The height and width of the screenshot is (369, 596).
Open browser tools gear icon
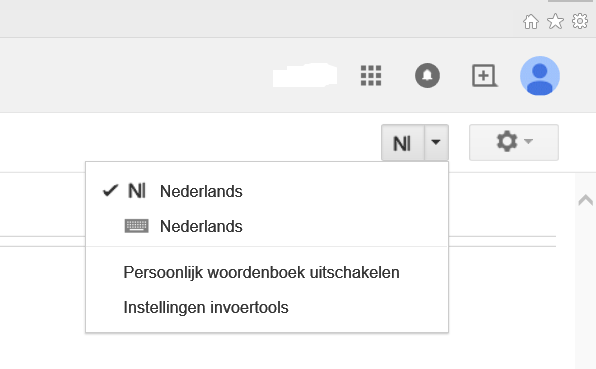(580, 21)
